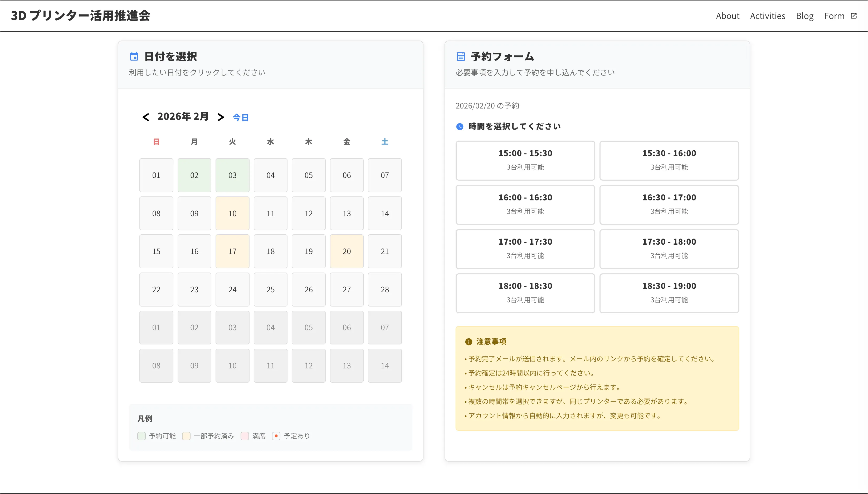Click the yellow 一部予約済み legend swatch
868x494 pixels.
(186, 436)
